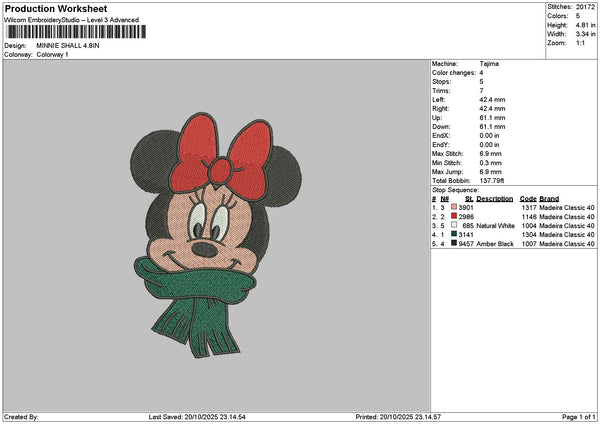Viewport: 600px width, 424px height.
Task: Pick the Natural White color swatch
Action: [x=455, y=225]
